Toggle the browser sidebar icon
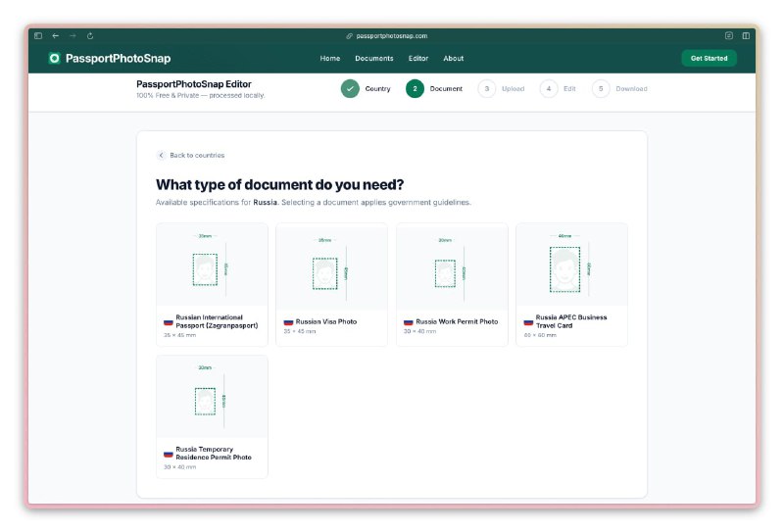Viewport: 784px width, 532px height. [38, 35]
